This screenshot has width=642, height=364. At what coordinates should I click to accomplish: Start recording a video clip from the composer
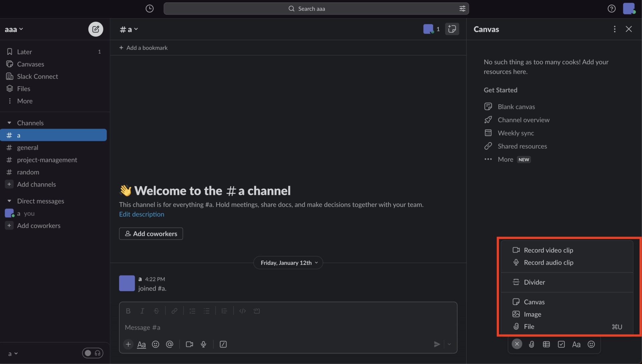pos(189,344)
